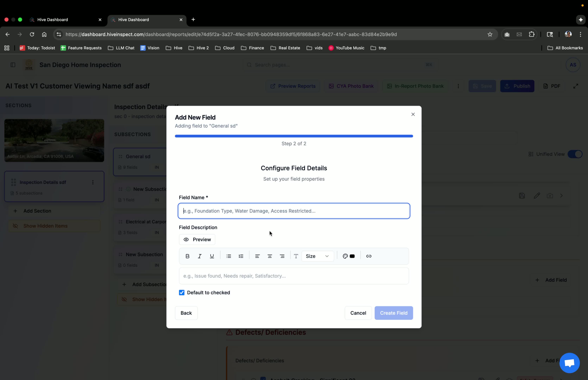Open Feature Requests bookmark
This screenshot has height=380, width=588.
[x=81, y=48]
